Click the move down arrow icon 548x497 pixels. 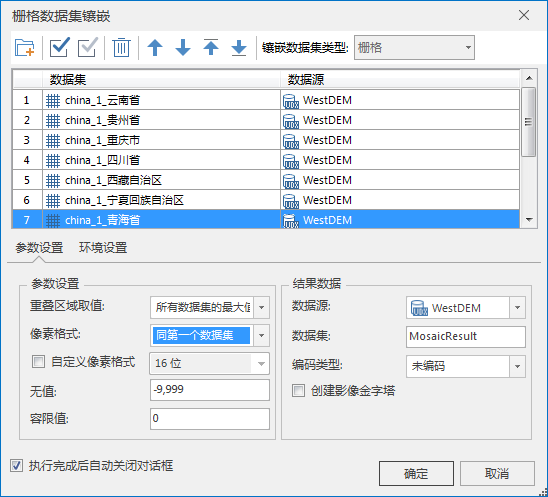(x=183, y=48)
